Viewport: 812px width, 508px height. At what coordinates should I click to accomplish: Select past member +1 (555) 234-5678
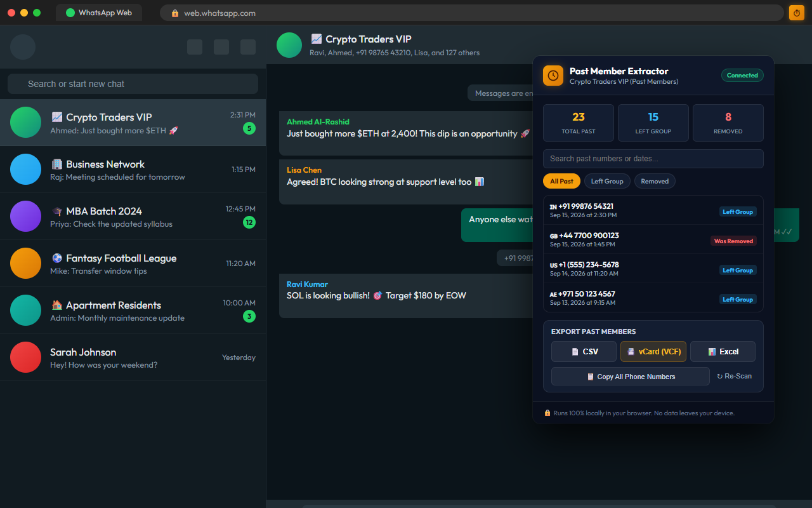point(653,269)
